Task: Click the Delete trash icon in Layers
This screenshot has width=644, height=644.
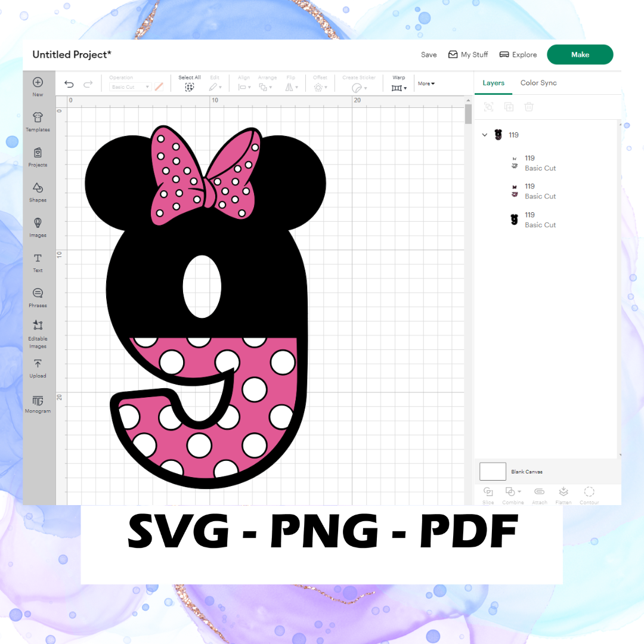Action: 529,107
